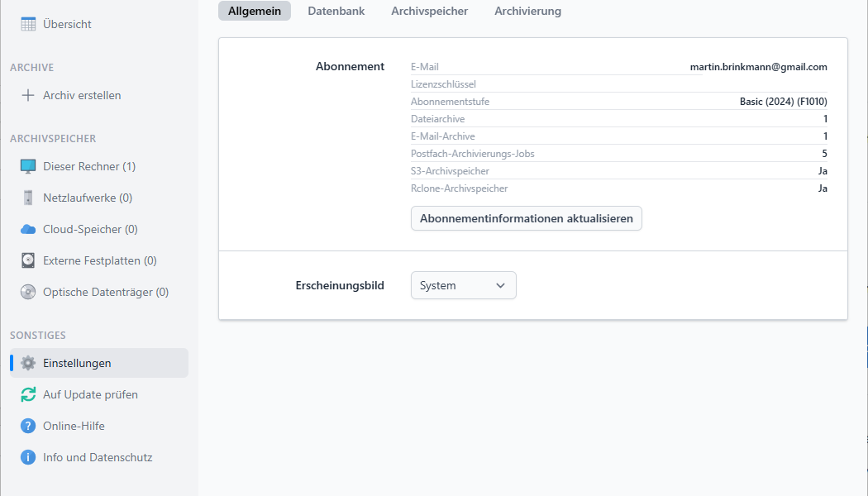This screenshot has height=496, width=868.
Task: Click the chevron arrow in Erscheinungsbild dropdown
Action: [x=500, y=285]
